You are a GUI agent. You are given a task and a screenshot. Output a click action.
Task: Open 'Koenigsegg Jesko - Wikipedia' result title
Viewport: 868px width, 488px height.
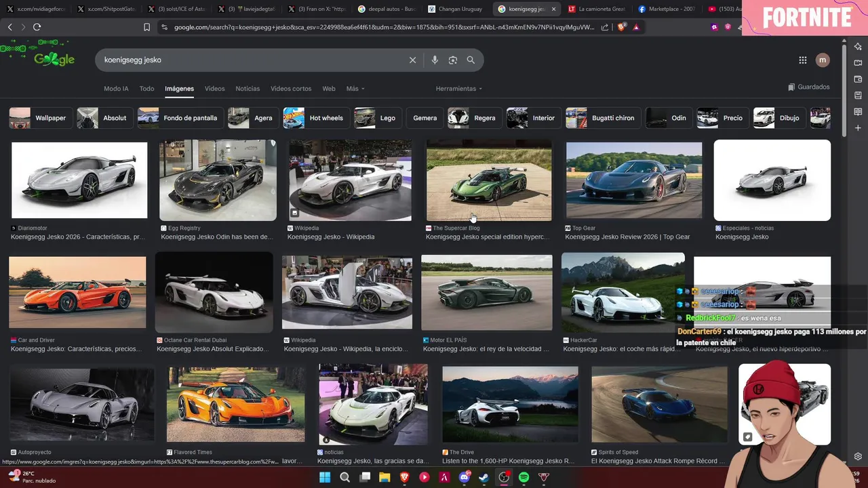click(331, 237)
